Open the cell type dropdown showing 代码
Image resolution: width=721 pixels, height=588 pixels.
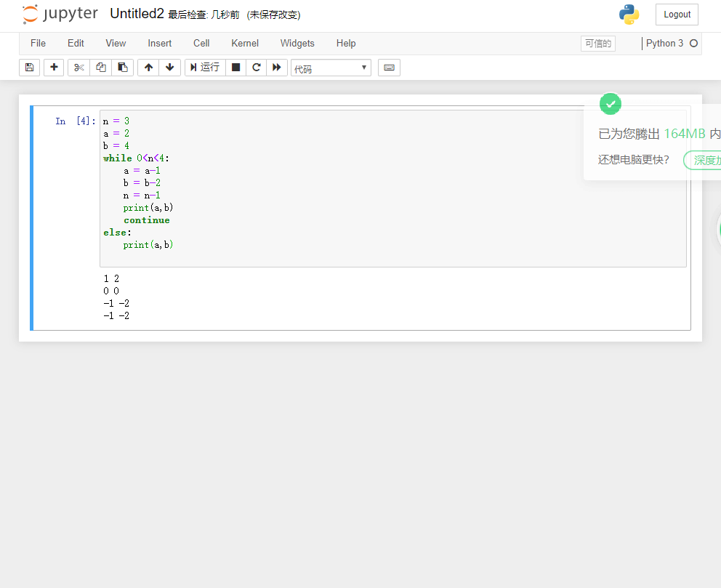[x=331, y=67]
